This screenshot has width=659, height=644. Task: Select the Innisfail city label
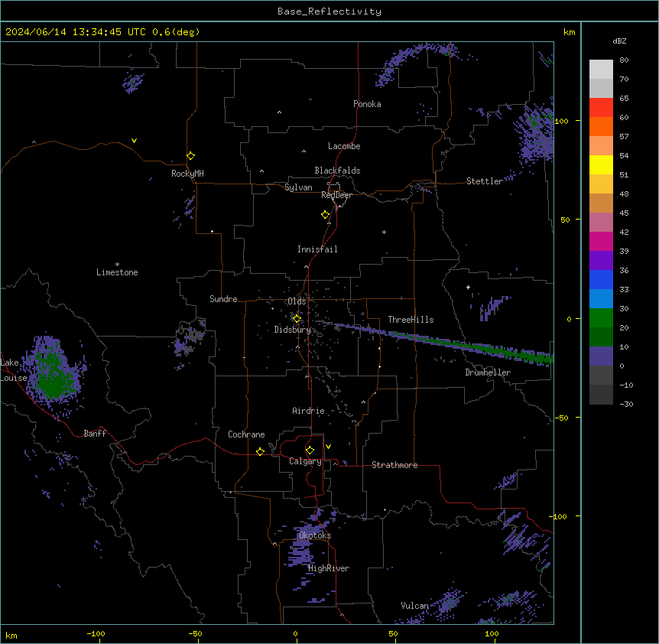[317, 249]
